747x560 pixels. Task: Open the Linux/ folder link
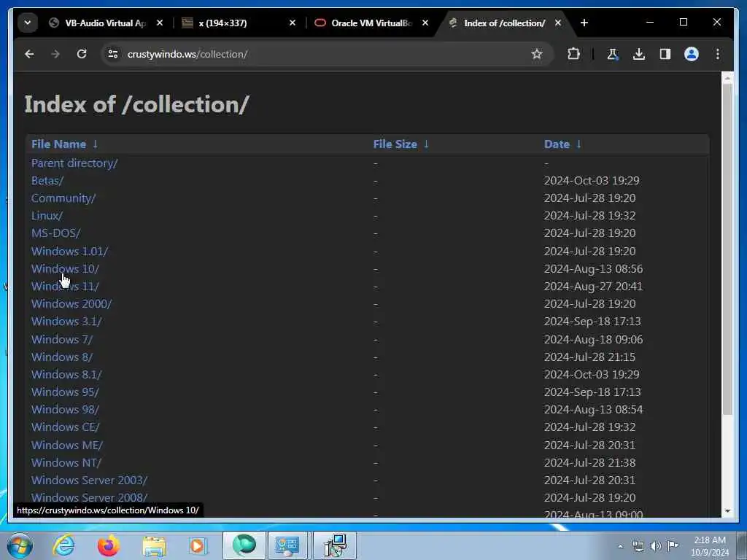[47, 216]
